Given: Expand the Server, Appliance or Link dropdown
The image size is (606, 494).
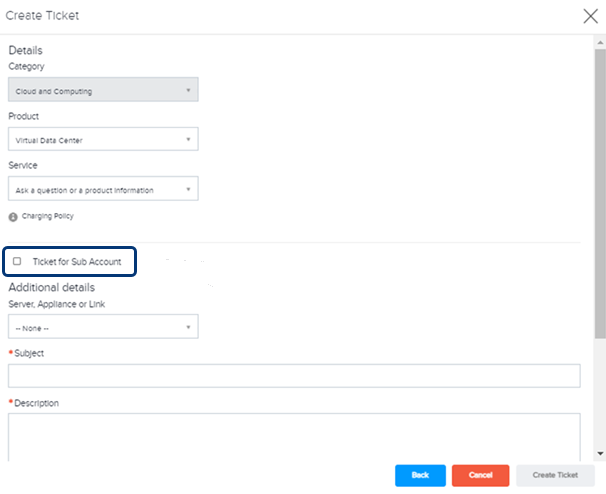Looking at the screenshot, I should [x=103, y=327].
